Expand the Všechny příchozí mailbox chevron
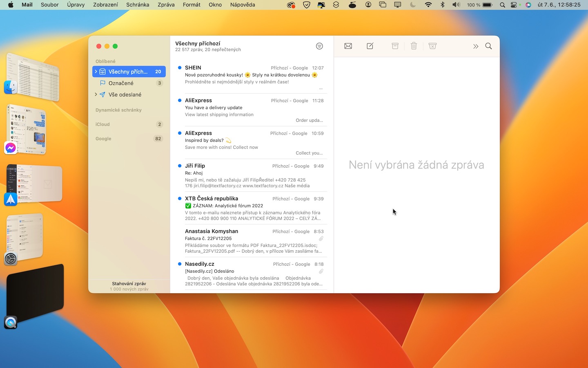The width and height of the screenshot is (588, 368). click(96, 72)
